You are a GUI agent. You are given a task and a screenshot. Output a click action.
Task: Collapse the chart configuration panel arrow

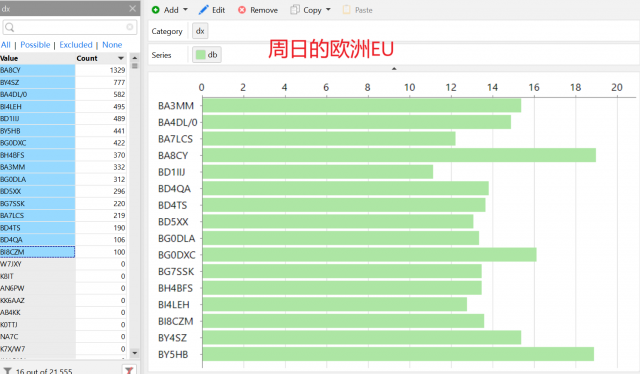click(394, 69)
